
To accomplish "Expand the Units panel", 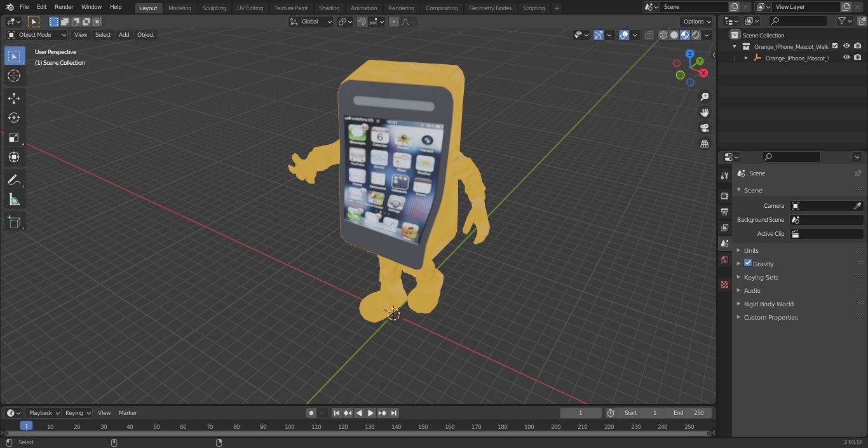I will coord(751,250).
